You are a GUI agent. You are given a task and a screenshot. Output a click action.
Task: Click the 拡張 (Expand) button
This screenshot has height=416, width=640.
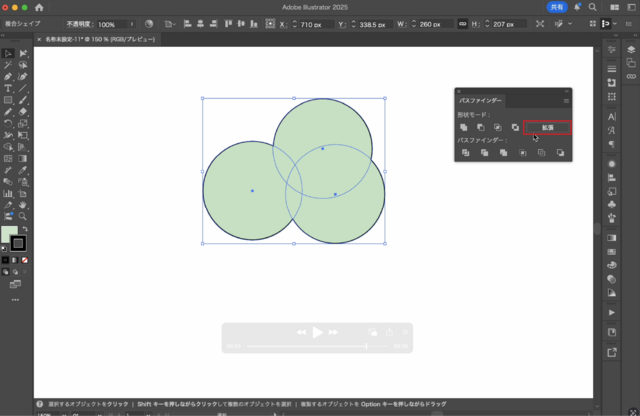pos(547,127)
